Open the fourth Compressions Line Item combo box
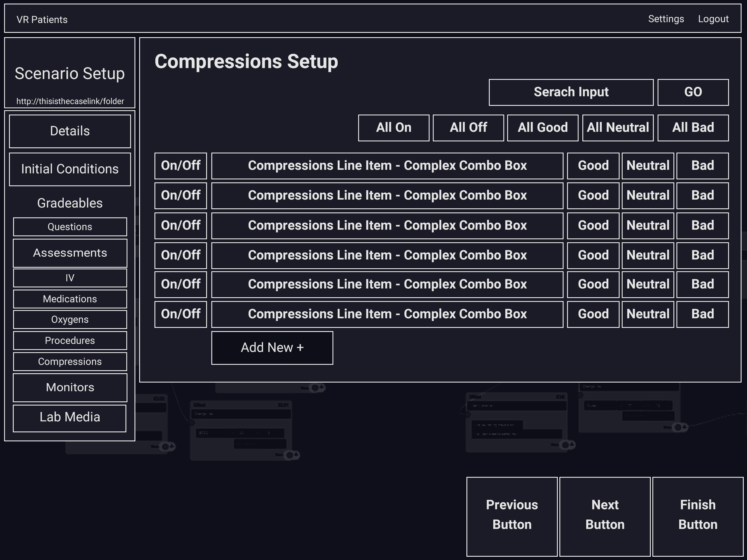The image size is (747, 560). tap(387, 255)
